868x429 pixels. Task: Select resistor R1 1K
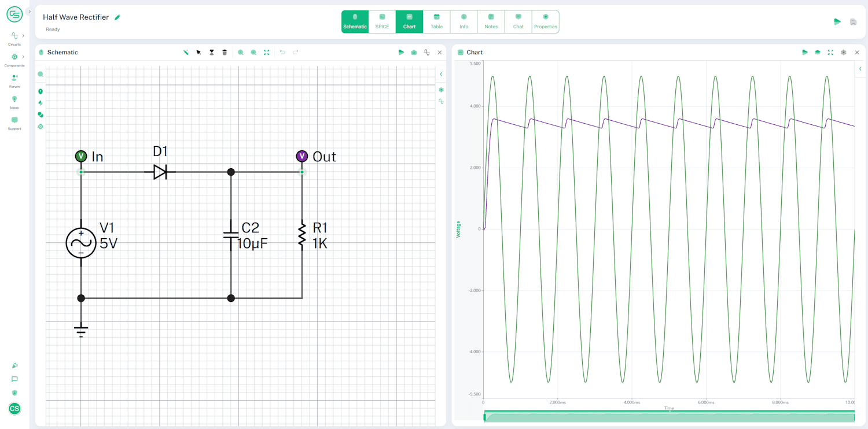301,235
